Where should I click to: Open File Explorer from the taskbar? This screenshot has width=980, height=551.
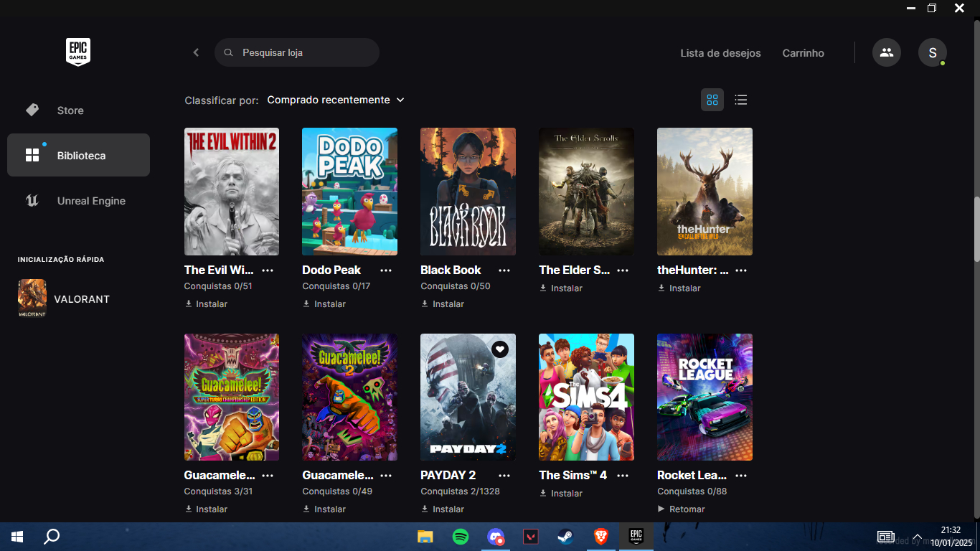[x=425, y=537]
